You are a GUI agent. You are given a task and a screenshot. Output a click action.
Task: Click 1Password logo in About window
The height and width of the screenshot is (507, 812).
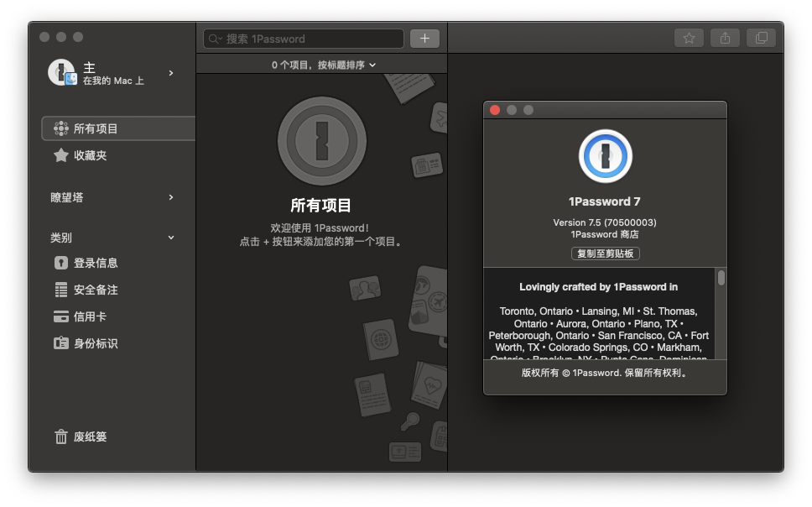(606, 156)
